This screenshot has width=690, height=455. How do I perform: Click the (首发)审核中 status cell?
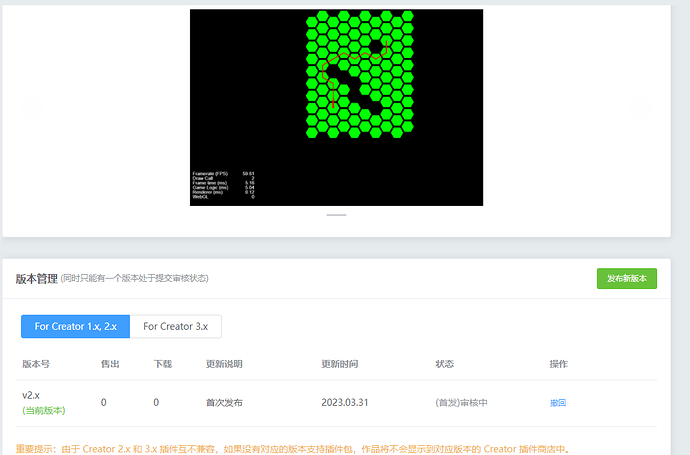coord(461,403)
